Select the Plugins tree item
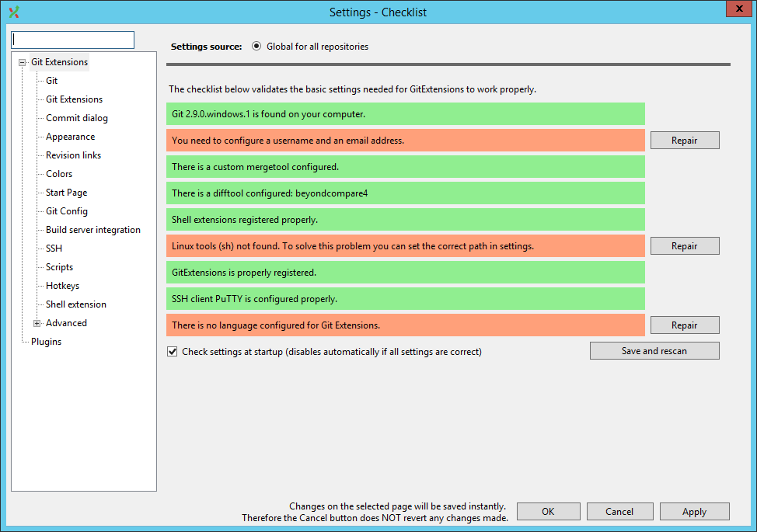Viewport: 757px width, 532px height. [x=47, y=342]
